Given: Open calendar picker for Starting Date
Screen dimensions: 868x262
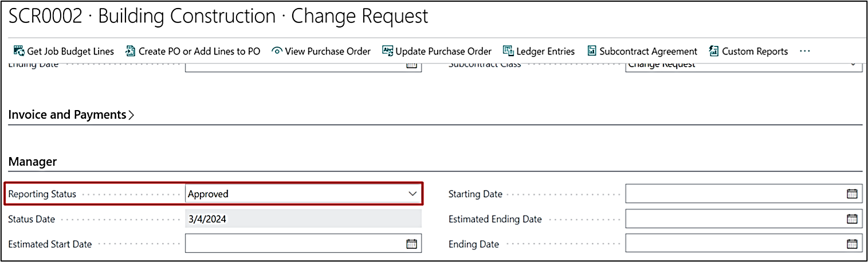Looking at the screenshot, I should (x=852, y=194).
